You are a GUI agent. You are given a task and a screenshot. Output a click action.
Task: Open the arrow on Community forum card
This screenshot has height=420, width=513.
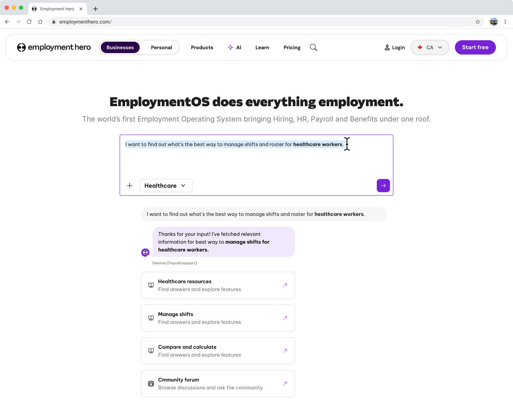point(285,384)
